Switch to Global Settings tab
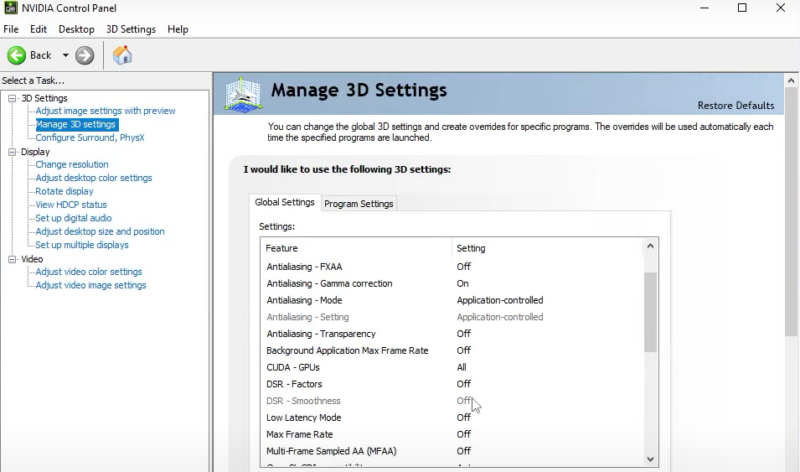 (x=285, y=202)
